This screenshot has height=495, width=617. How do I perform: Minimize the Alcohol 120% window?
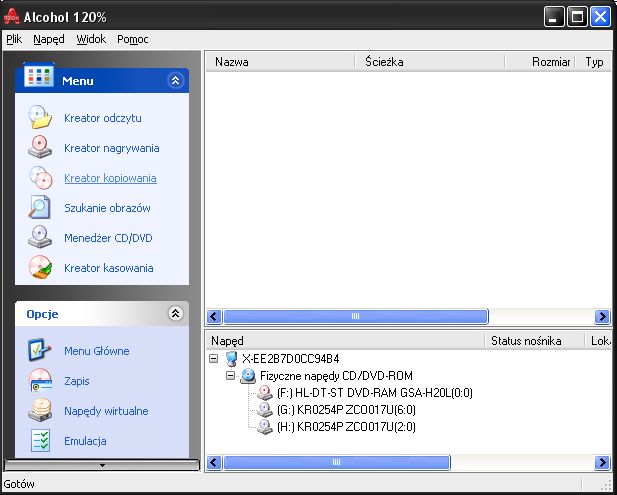click(554, 17)
